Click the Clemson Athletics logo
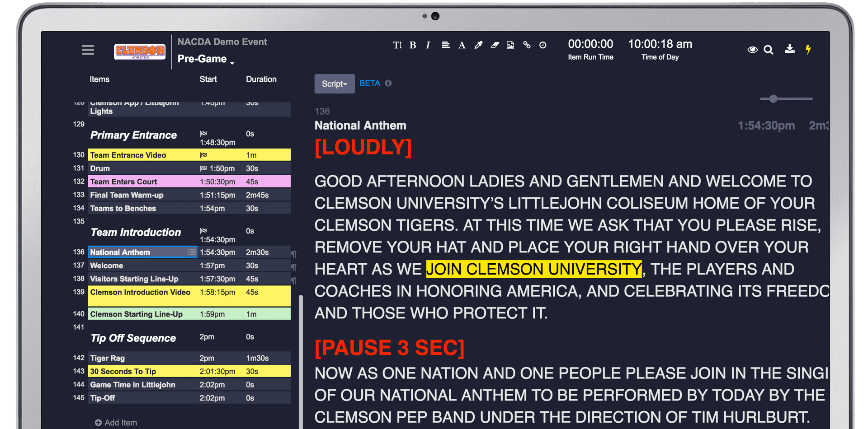 [140, 52]
